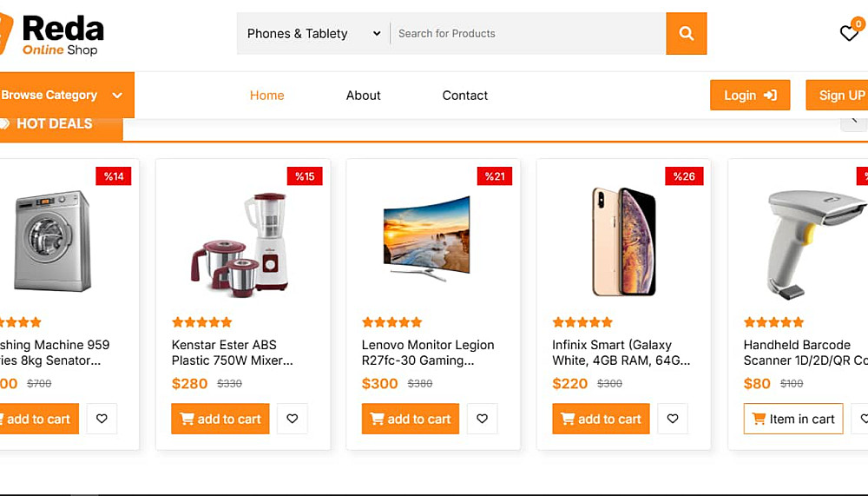This screenshot has height=496, width=868.
Task: Click the Login button
Action: click(750, 96)
